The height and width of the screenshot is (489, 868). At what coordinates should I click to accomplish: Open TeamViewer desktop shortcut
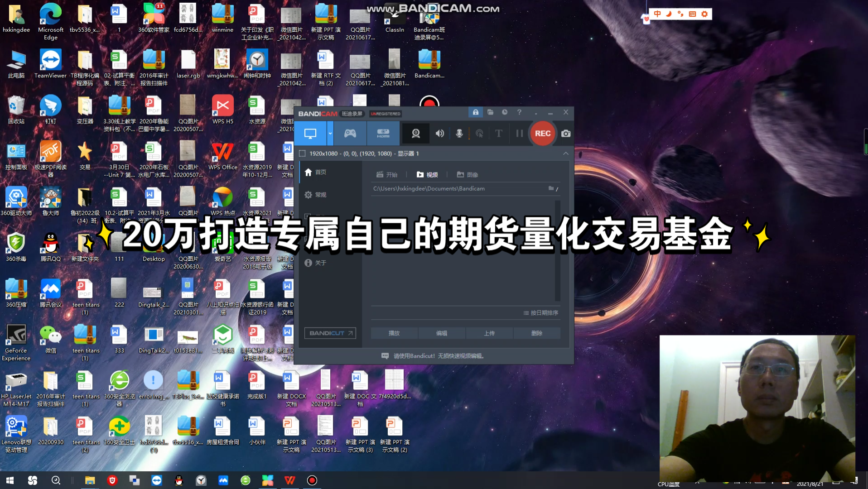(50, 64)
